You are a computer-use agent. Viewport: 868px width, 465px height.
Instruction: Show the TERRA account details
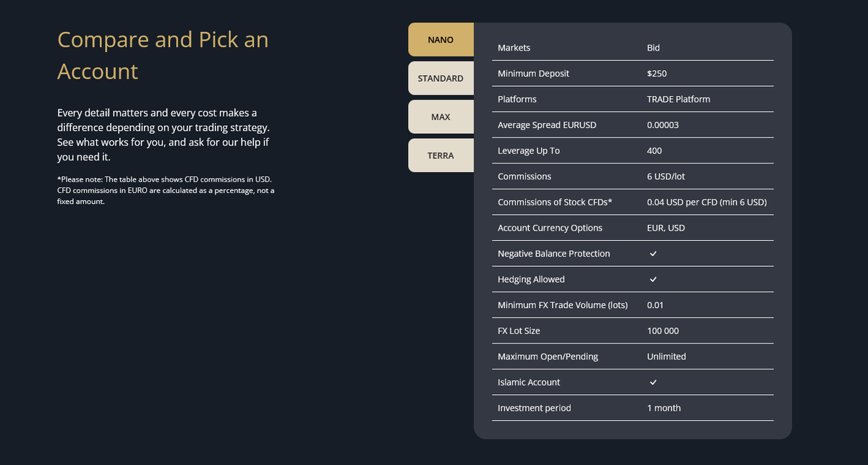(441, 155)
